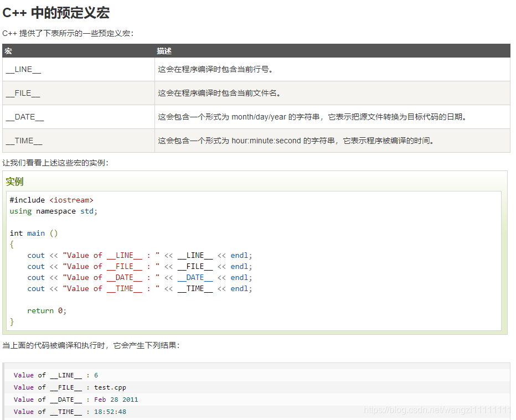The height and width of the screenshot is (420, 516).
Task: Select the __DATE__ table cell
Action: [78, 117]
